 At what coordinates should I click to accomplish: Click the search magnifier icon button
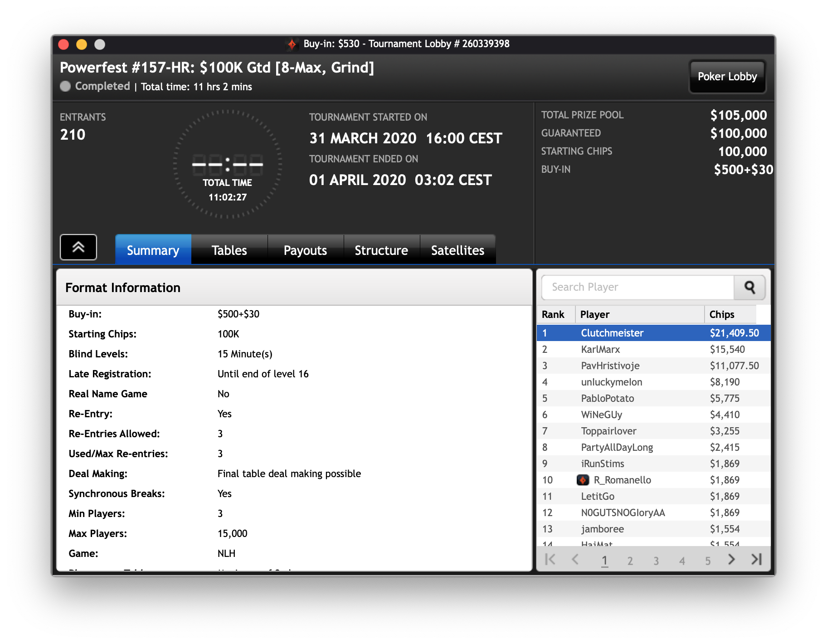(x=749, y=287)
